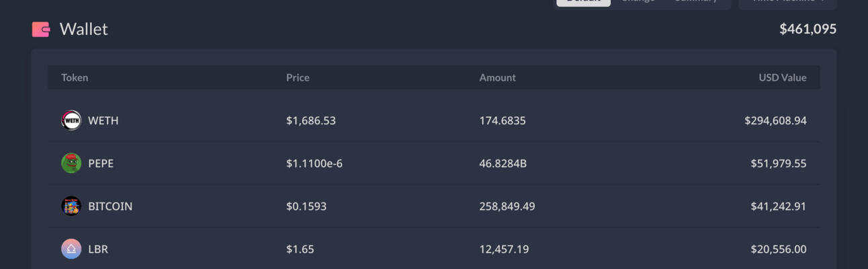Click the USD Value column header
868x269 pixels.
point(783,77)
